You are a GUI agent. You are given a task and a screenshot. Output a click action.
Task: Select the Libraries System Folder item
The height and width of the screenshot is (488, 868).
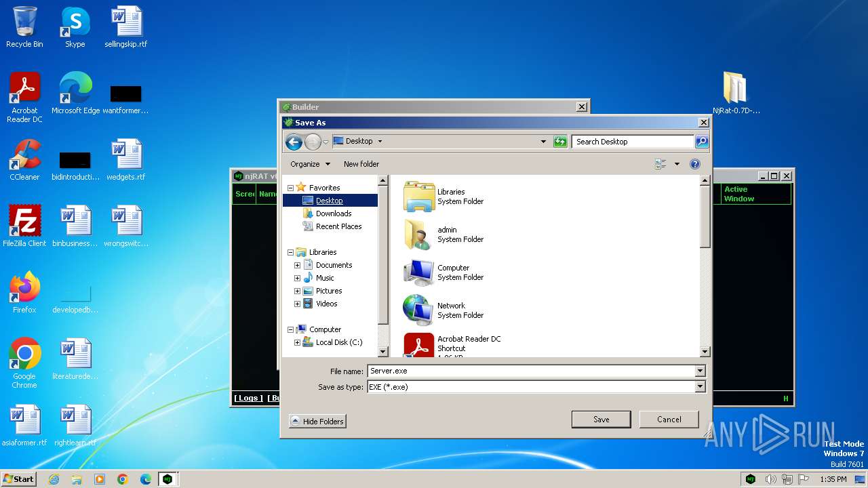point(444,197)
